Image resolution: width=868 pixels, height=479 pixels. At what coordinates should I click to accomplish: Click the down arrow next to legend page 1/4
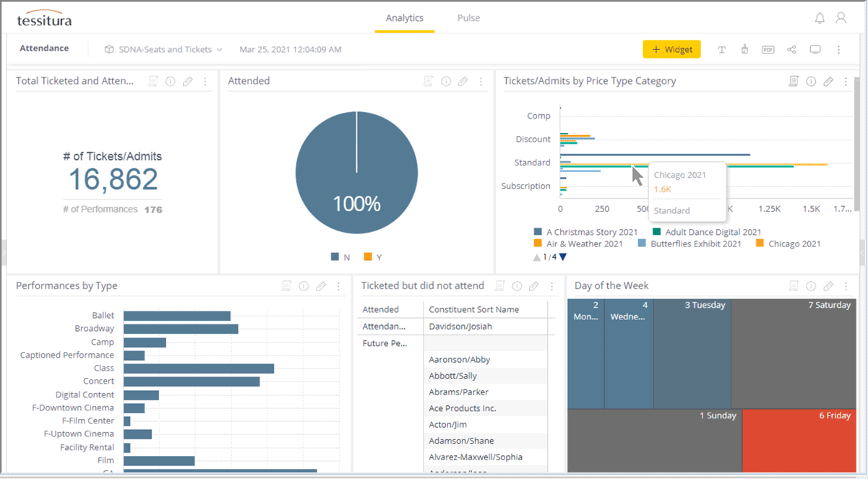[562, 256]
